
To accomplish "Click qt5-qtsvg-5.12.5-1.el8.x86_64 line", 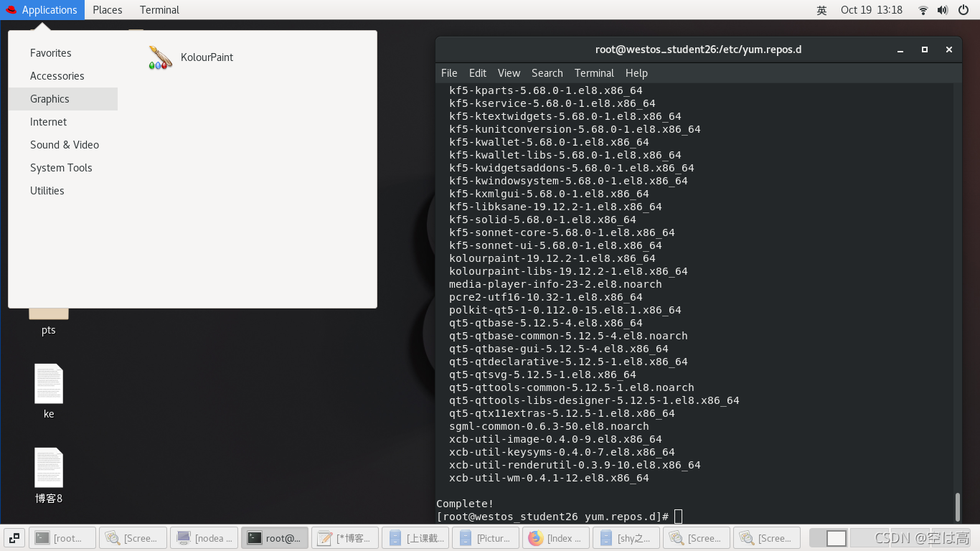I will pos(542,375).
